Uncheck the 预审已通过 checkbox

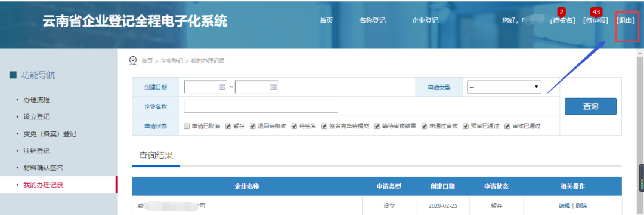[x=466, y=126]
